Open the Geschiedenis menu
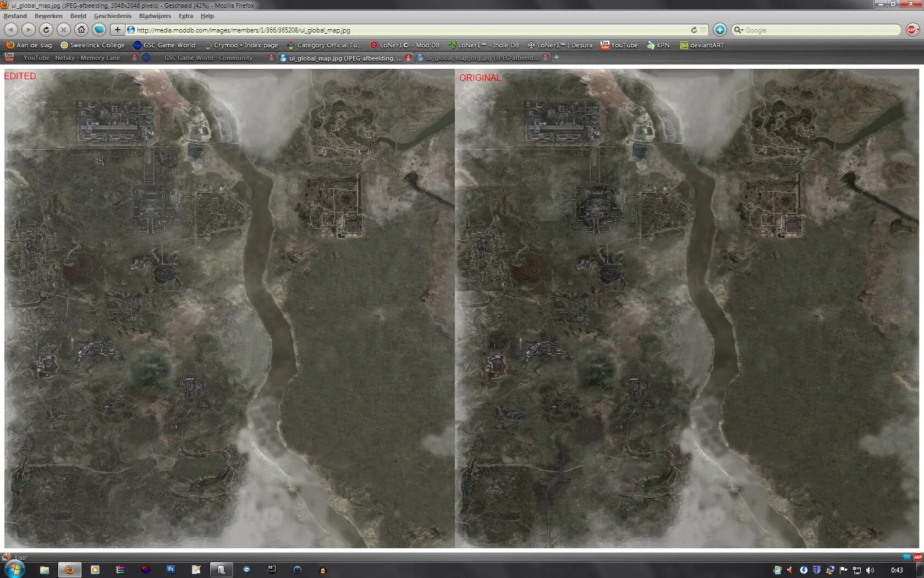Screen dimensions: 924x578 113,16
